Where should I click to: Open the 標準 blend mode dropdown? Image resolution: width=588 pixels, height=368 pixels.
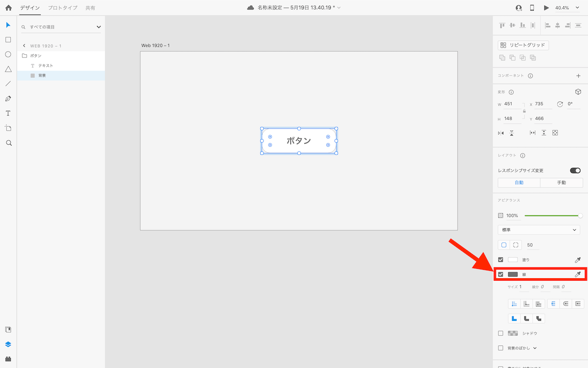click(539, 230)
